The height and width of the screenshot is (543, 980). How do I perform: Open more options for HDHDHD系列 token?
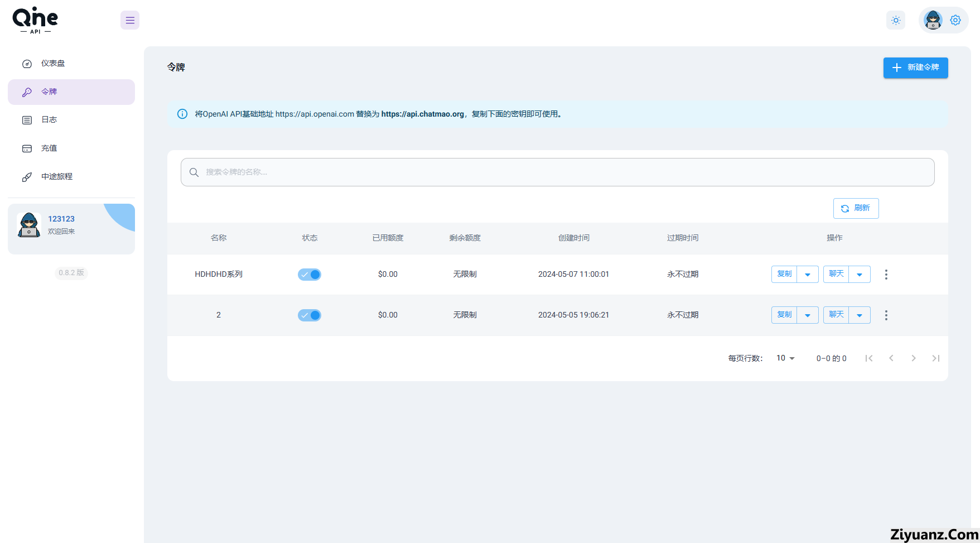(886, 275)
